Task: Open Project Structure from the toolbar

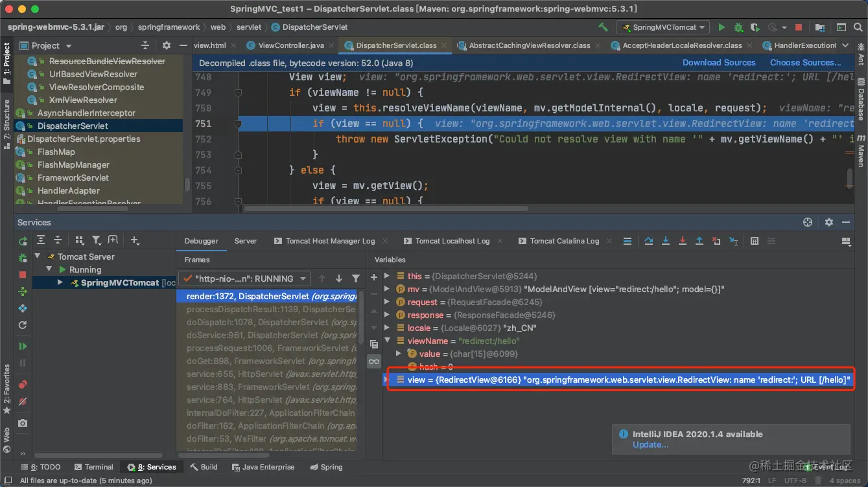Action: (x=820, y=27)
